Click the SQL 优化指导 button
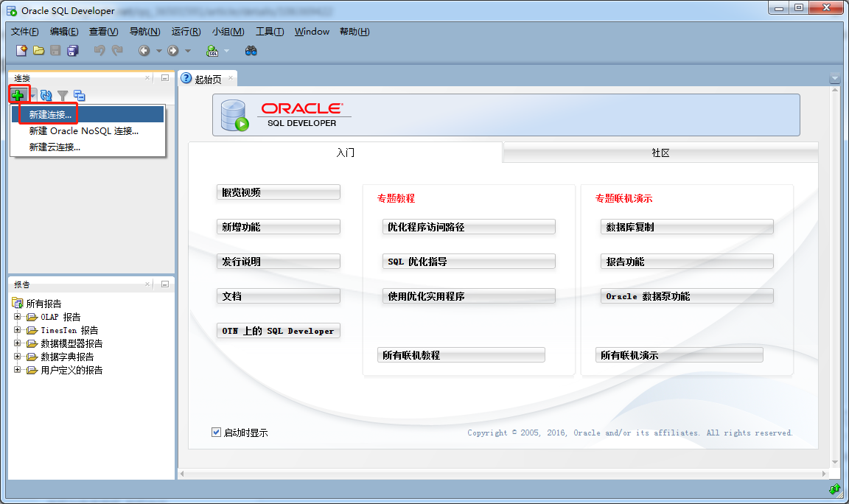Viewport: 849px width, 504px height. click(x=469, y=262)
